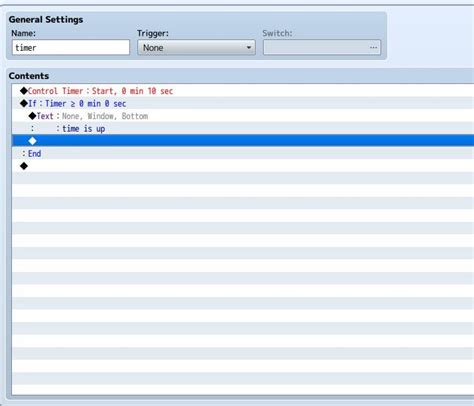
Task: Click the Name field containing timer
Action: click(x=71, y=48)
